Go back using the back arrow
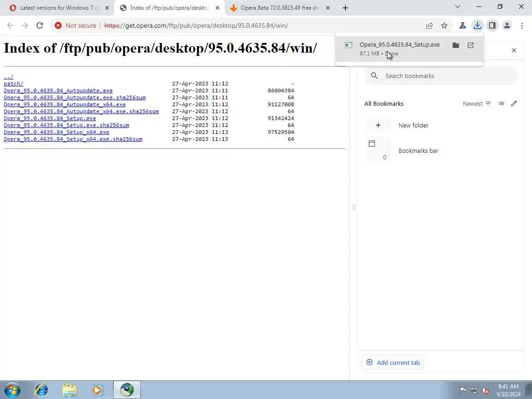The image size is (532, 399). pyautogui.click(x=10, y=25)
